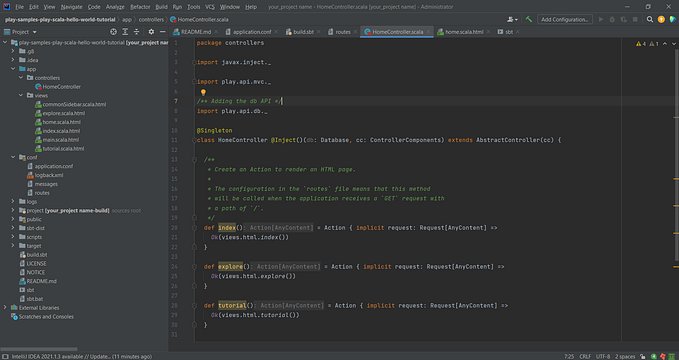Click the yellow intention light bulb icon
Image resolution: width=679 pixels, height=360 pixels.
[x=203, y=92]
